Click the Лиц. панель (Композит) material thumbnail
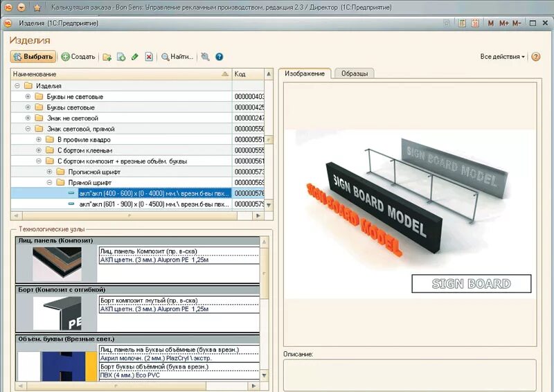Screen dimensions: 554x392 pos(57,264)
